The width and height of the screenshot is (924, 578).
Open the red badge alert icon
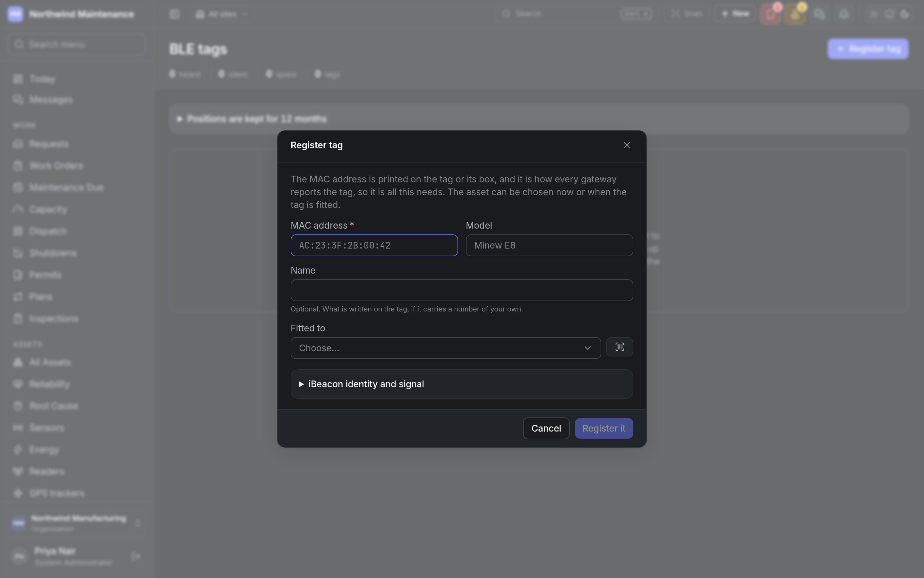point(771,14)
